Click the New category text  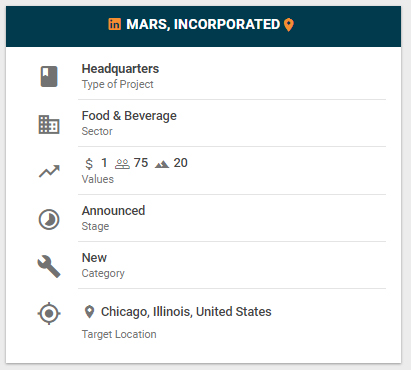click(94, 258)
